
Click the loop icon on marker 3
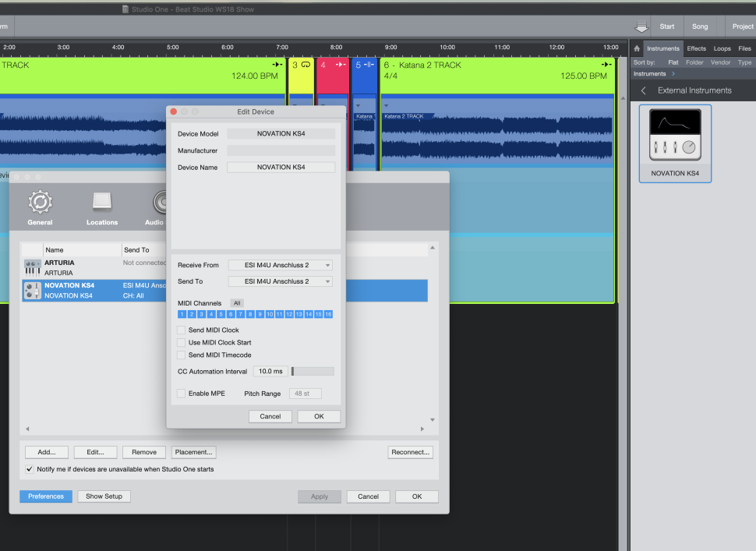(x=306, y=65)
